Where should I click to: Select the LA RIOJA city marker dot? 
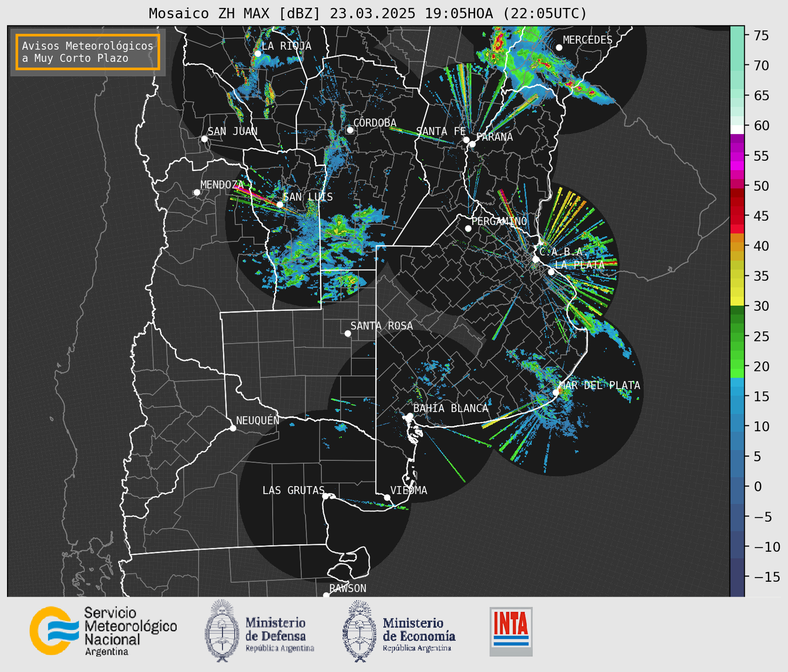pyautogui.click(x=258, y=54)
